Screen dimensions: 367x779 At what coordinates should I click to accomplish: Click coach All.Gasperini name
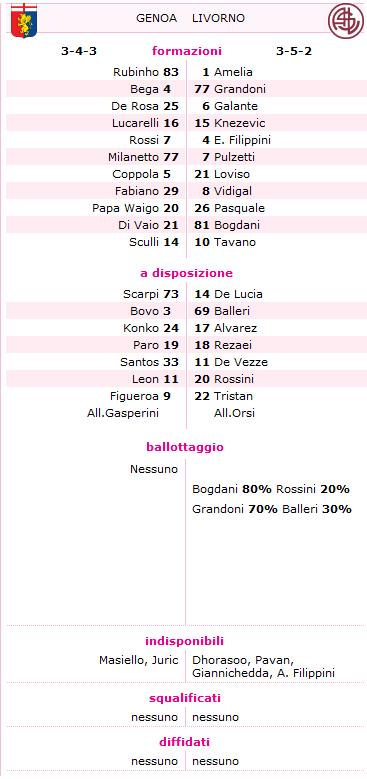(x=123, y=413)
